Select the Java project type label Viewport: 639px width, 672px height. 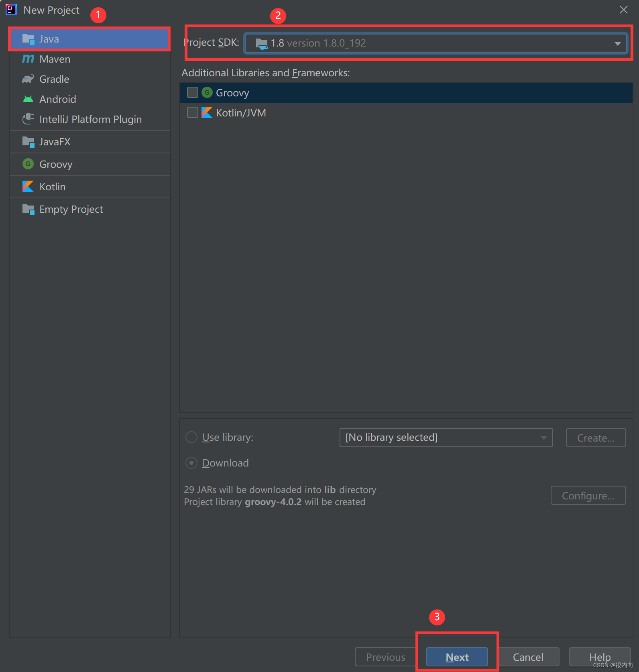(x=49, y=39)
